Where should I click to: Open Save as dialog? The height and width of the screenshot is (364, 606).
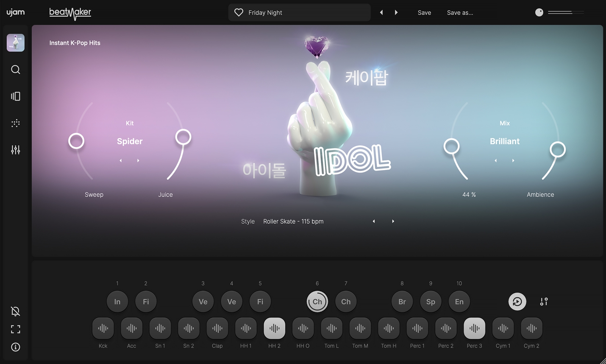(460, 12)
